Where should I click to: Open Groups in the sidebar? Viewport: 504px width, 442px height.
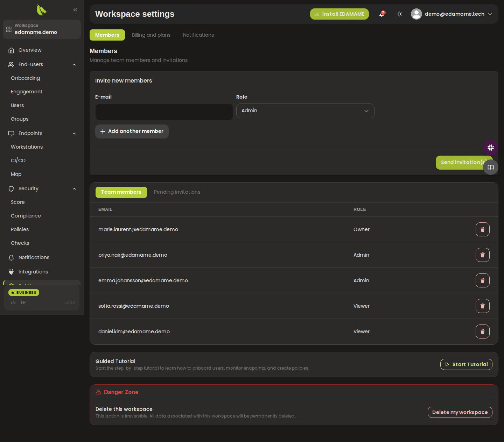click(x=20, y=119)
